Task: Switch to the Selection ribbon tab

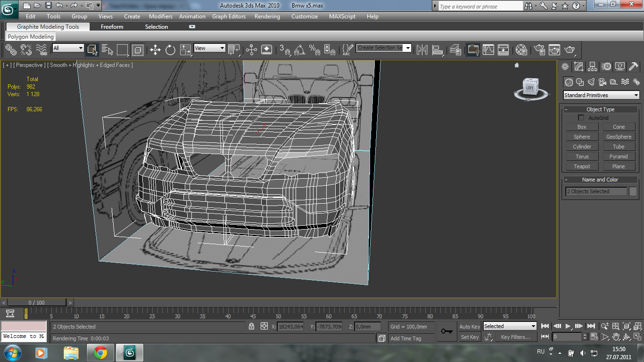Action: coord(157,27)
